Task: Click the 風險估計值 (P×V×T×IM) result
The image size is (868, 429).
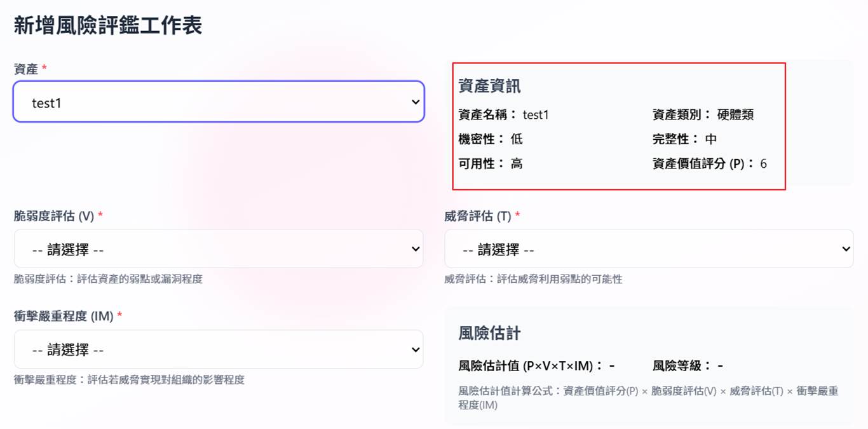Action: 536,366
